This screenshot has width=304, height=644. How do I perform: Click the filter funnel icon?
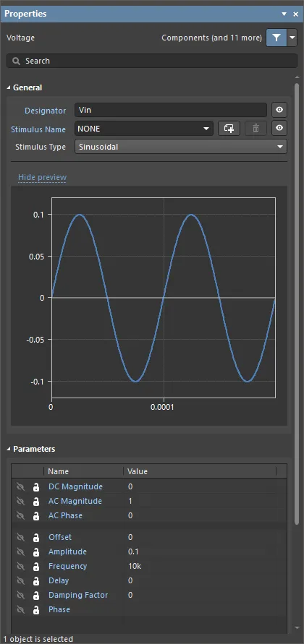[x=276, y=38]
